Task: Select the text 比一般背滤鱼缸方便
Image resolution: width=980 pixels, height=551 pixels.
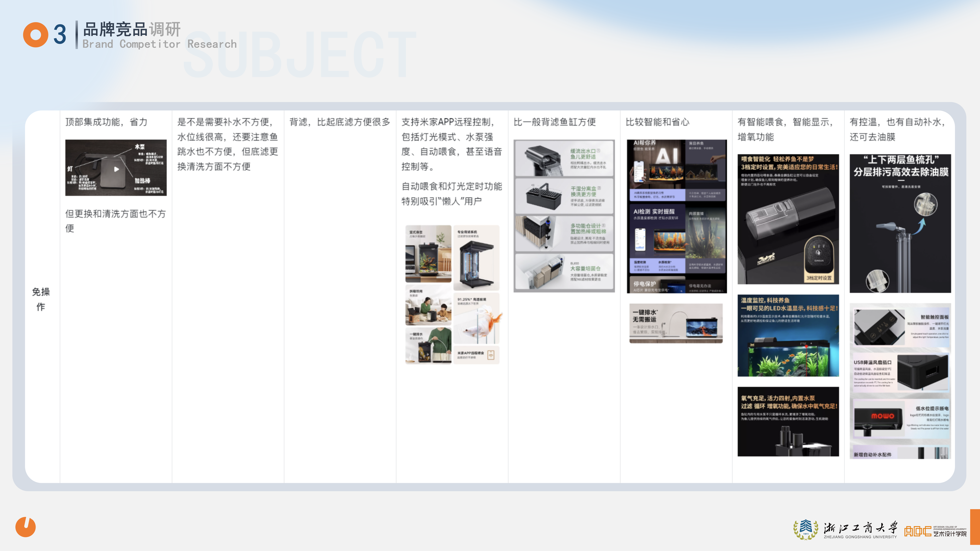Action: point(555,122)
